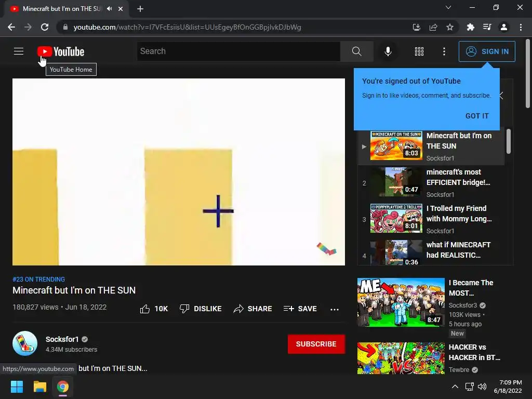
Task: Open the Chrome three-dot menu
Action: click(521, 27)
